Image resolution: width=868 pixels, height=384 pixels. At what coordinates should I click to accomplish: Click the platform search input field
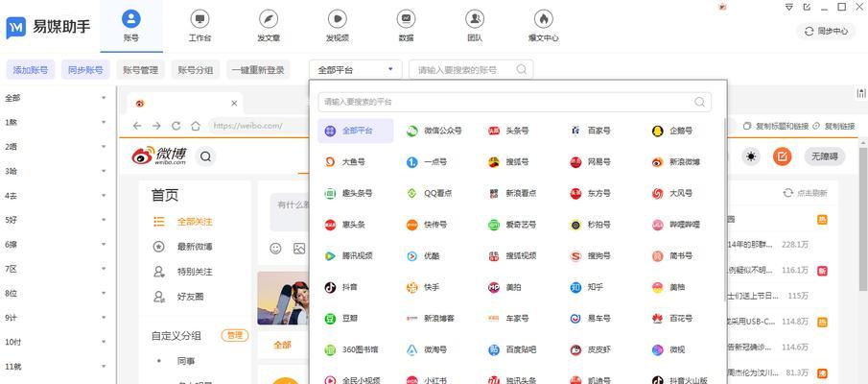point(514,102)
